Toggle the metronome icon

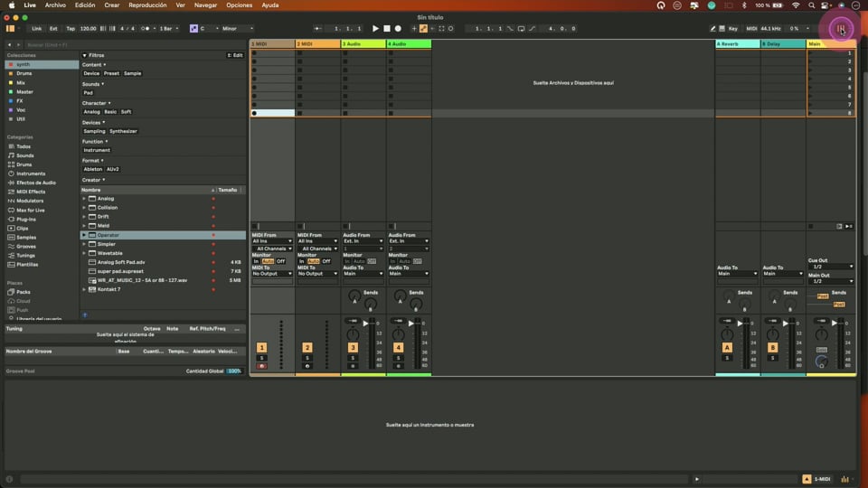[145, 29]
